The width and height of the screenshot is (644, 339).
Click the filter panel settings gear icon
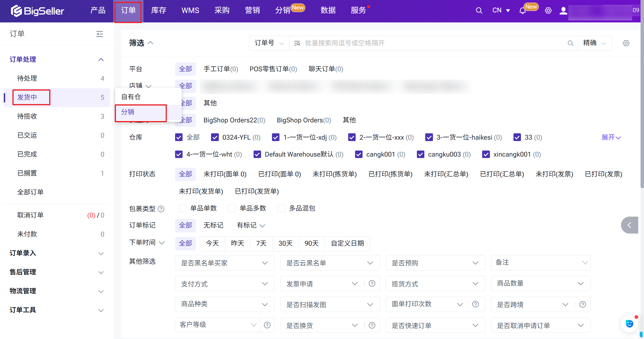coord(626,43)
